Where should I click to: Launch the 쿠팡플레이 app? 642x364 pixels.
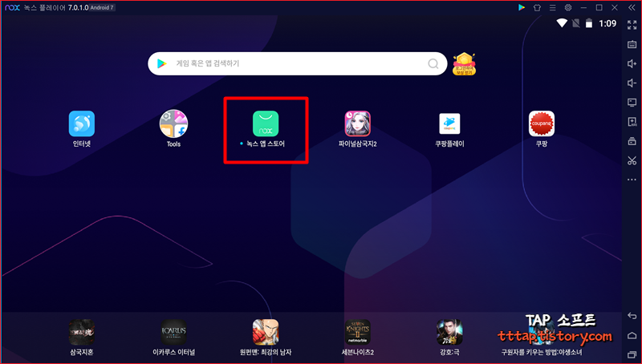pos(449,123)
